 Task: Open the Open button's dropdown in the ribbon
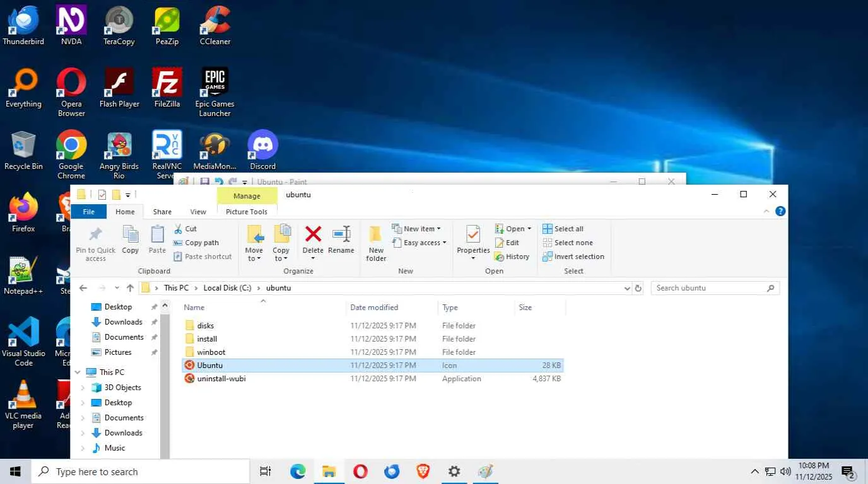click(x=529, y=229)
